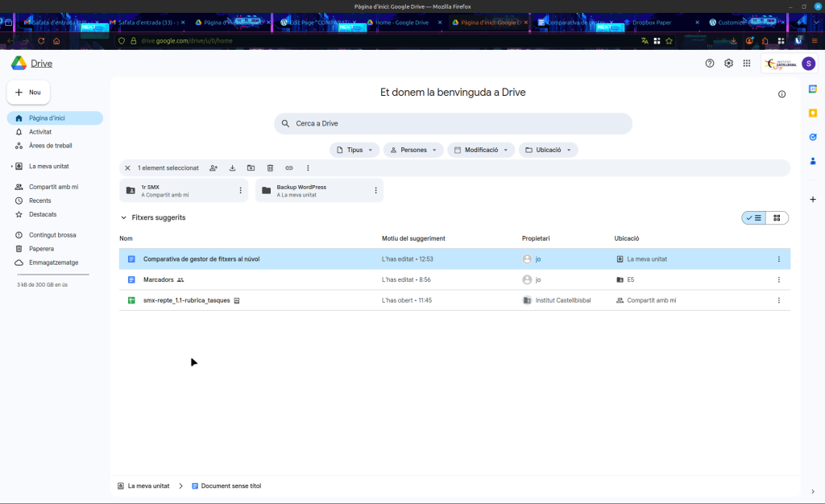The height and width of the screenshot is (504, 825).
Task: Open the Tipus filter dropdown
Action: (354, 150)
